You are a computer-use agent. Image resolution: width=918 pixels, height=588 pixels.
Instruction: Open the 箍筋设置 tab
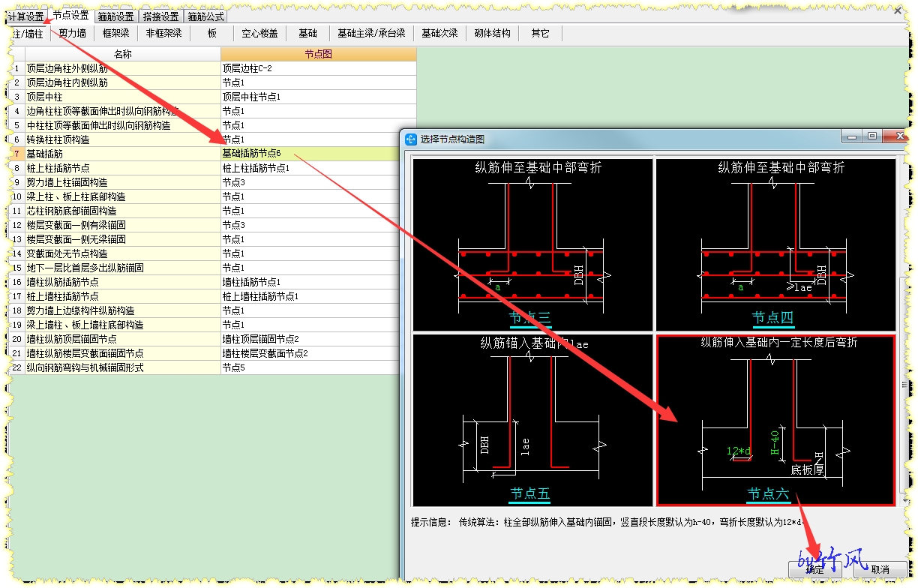[x=115, y=16]
